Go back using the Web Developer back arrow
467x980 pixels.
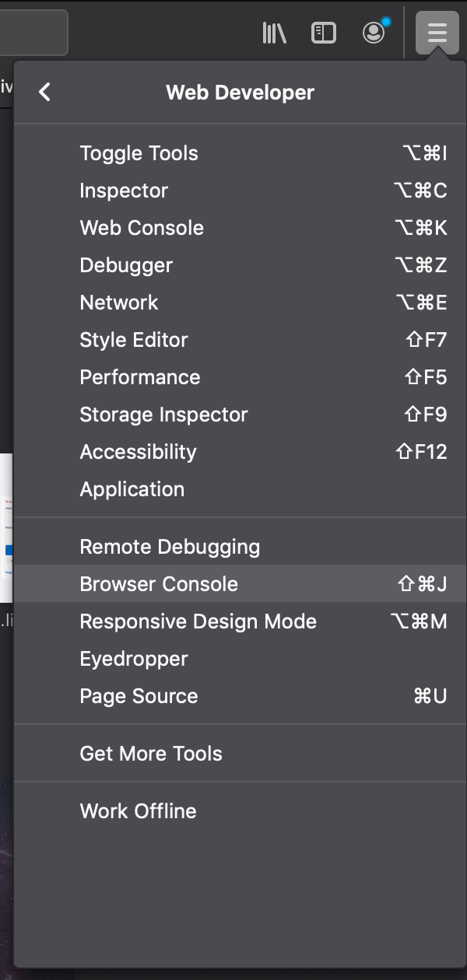coord(44,93)
